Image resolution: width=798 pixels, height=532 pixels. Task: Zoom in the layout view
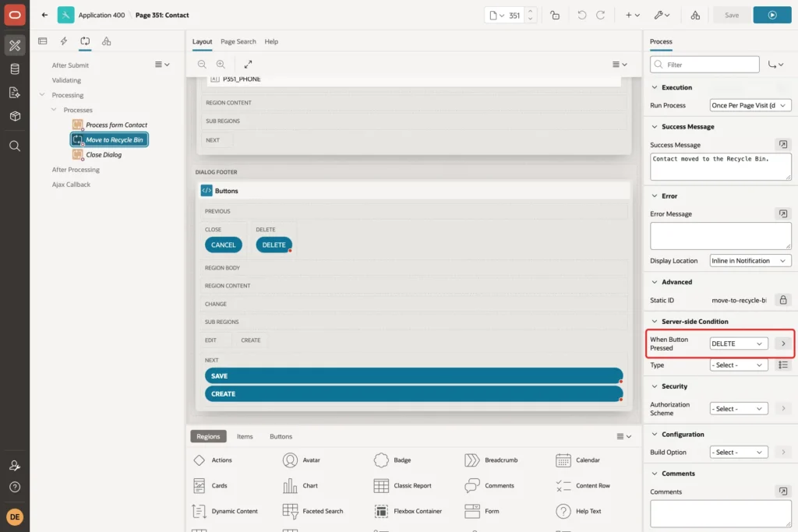click(221, 64)
